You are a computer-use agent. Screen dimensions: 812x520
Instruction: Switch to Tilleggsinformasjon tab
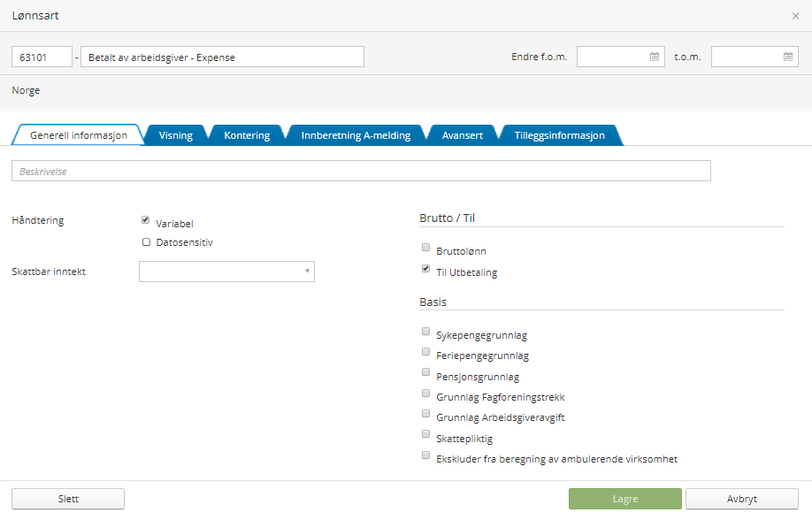pyautogui.click(x=559, y=135)
